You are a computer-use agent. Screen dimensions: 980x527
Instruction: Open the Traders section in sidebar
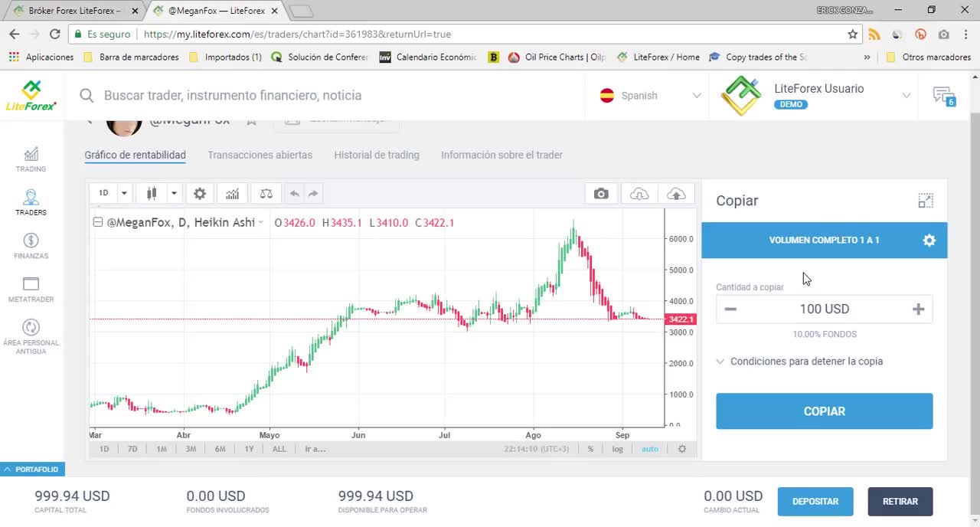pos(31,203)
